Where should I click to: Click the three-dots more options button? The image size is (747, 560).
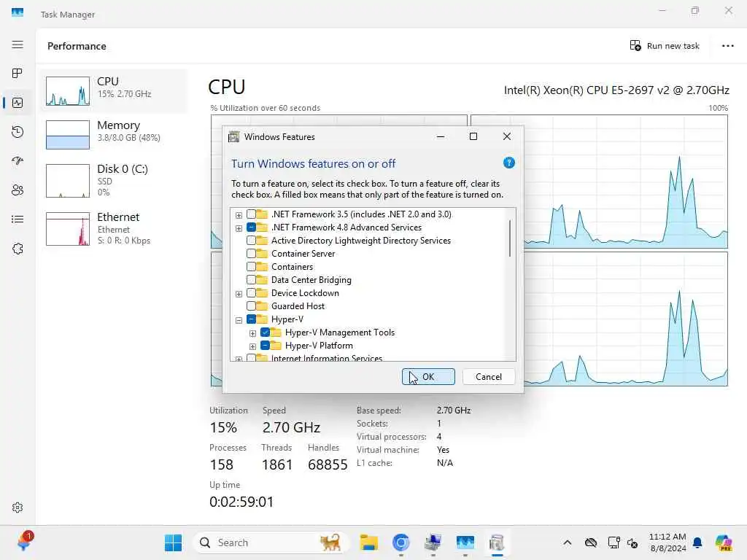click(727, 46)
